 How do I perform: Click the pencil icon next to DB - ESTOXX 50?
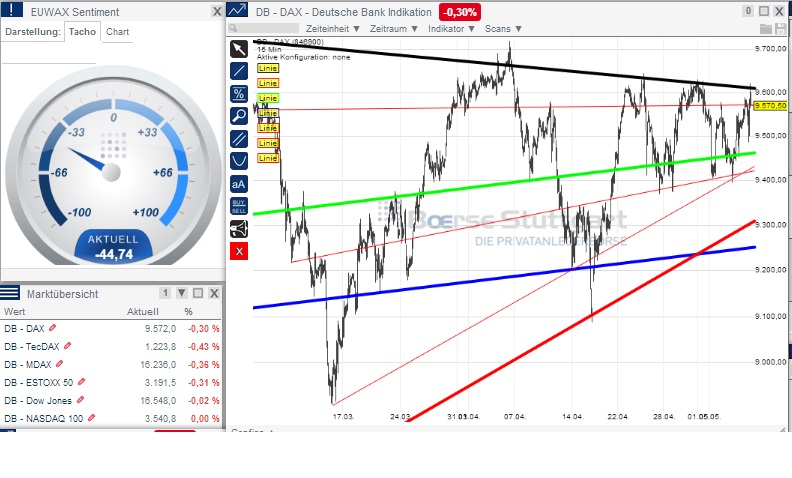82,382
